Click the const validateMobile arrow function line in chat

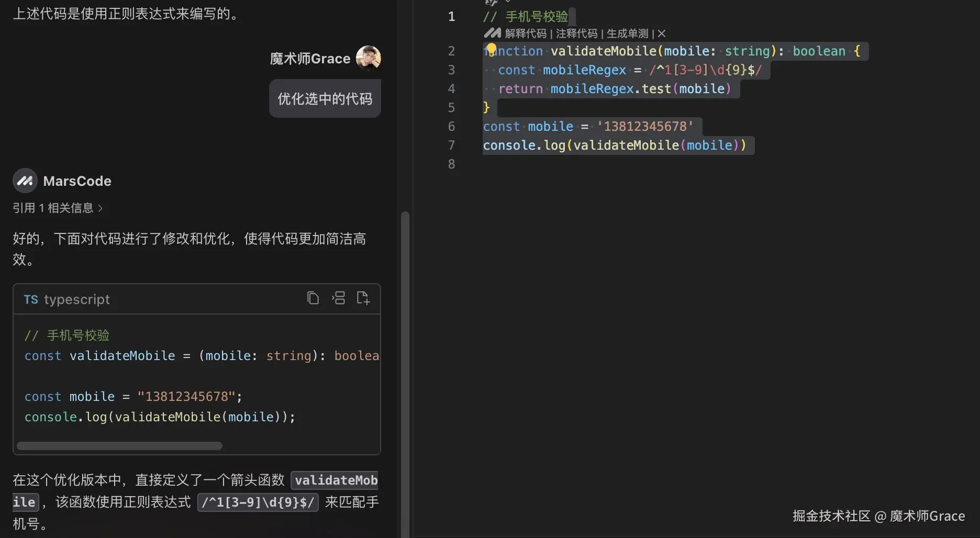[x=202, y=356]
